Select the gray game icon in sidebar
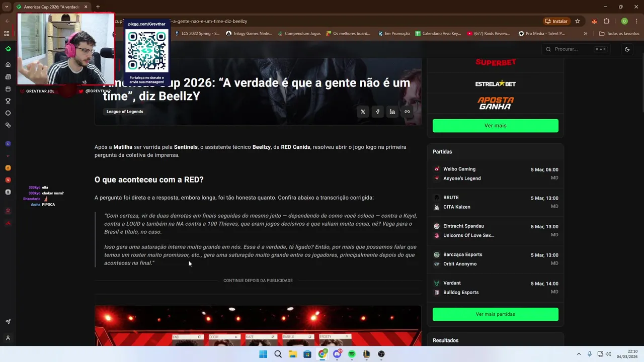The height and width of the screenshot is (362, 644). [x=8, y=192]
